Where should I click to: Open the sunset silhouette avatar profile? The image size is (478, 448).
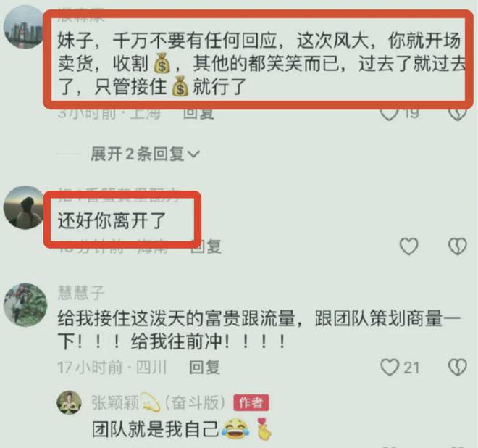point(25,207)
